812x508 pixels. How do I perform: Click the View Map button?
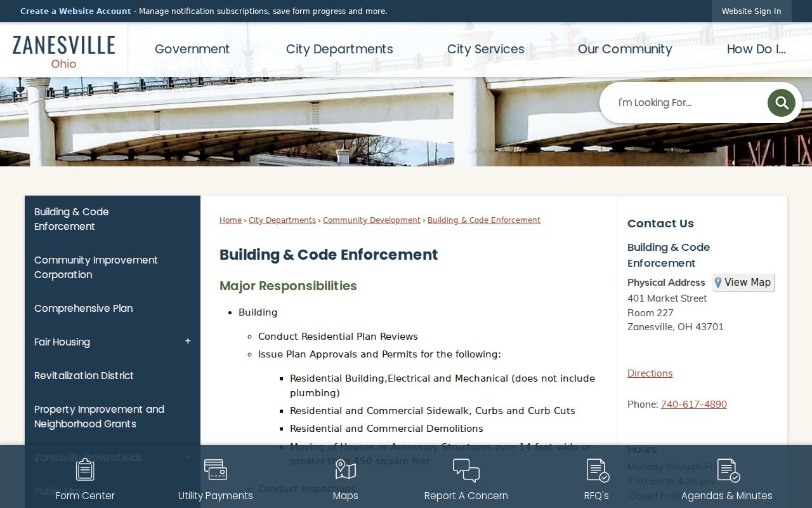coord(743,283)
